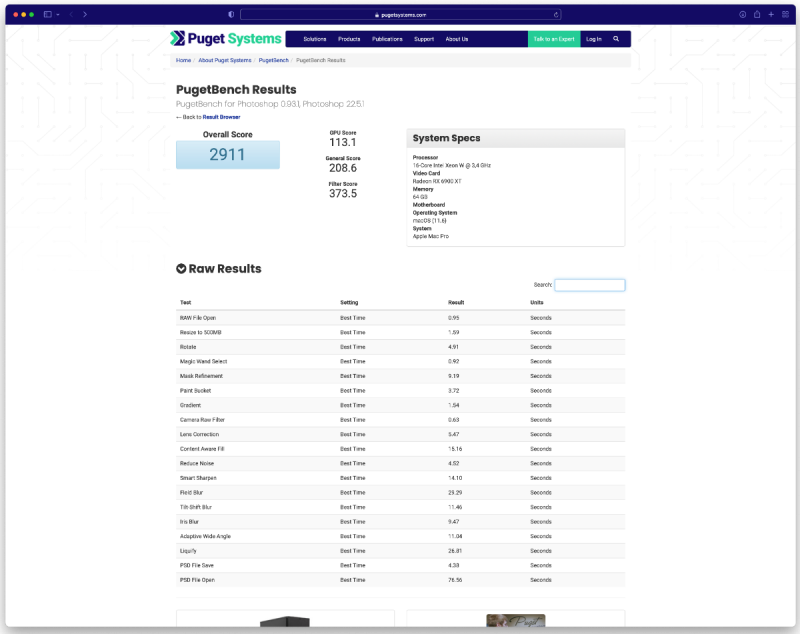Click the Raw Results search field
The width and height of the screenshot is (800, 634).
(x=590, y=285)
